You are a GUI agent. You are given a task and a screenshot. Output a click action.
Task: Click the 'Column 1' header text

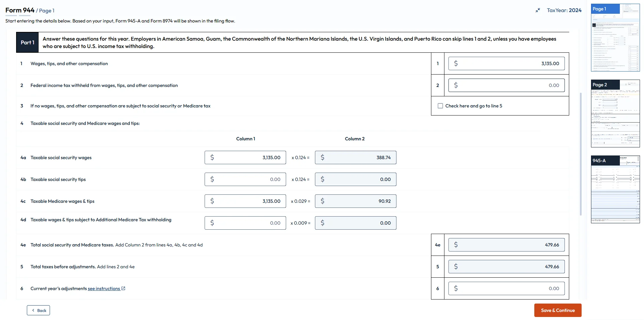tap(246, 139)
